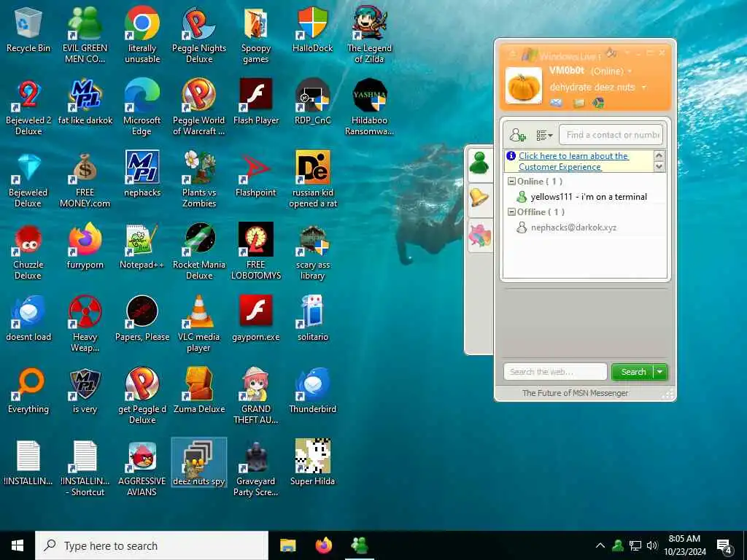Select the Flash Player shortcut

pos(256,102)
